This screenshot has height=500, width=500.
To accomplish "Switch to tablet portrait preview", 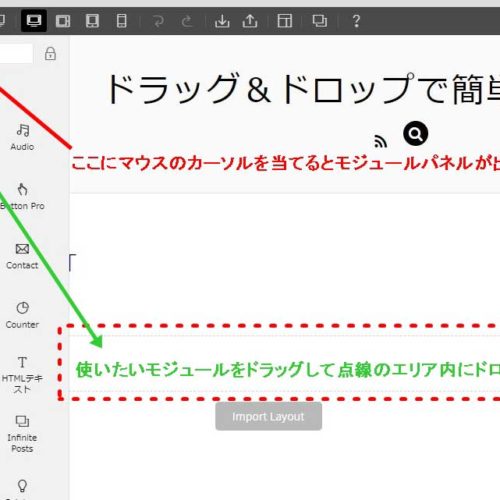I will click(92, 21).
